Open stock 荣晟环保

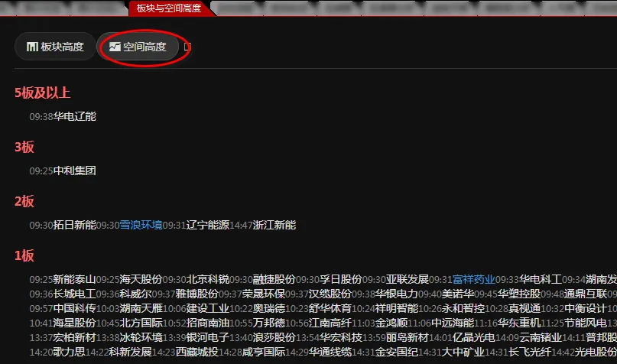click(264, 294)
